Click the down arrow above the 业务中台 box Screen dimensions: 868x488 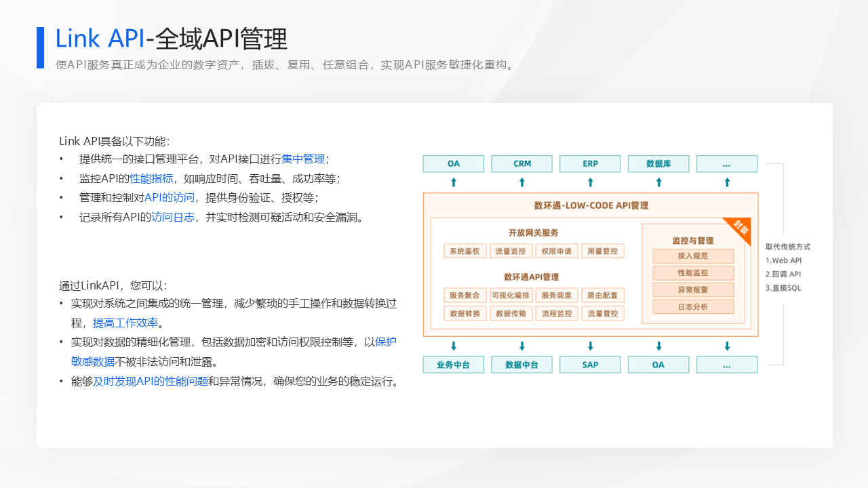[x=454, y=346]
